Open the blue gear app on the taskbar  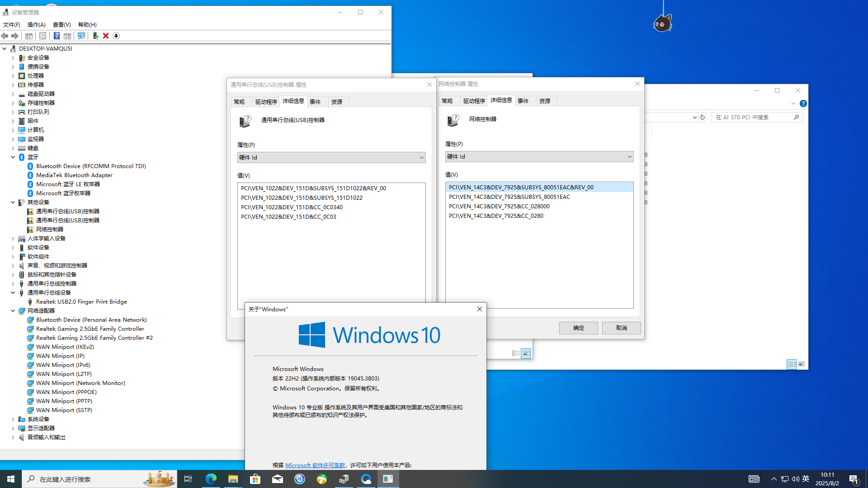coord(299,479)
